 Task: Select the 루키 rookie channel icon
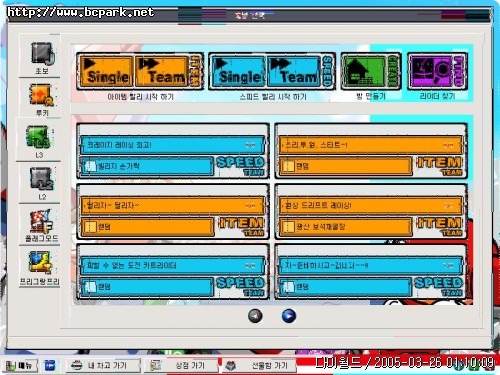(42, 95)
